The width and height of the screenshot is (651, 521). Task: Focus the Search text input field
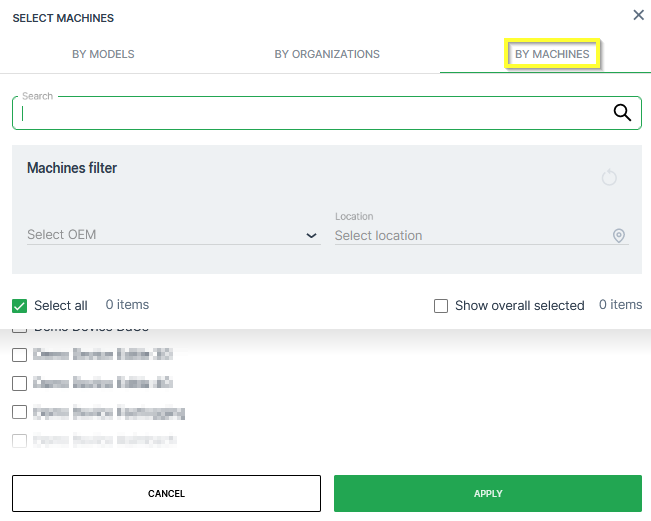click(x=310, y=113)
